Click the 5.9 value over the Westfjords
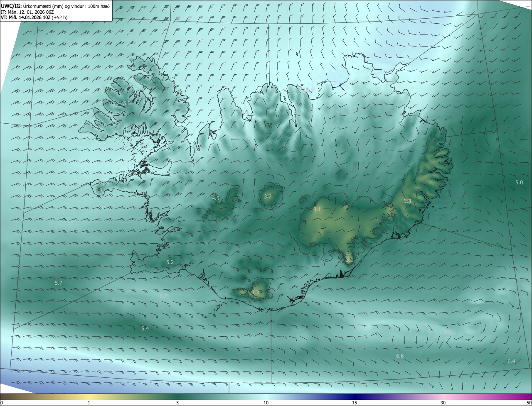 pyautogui.click(x=127, y=103)
